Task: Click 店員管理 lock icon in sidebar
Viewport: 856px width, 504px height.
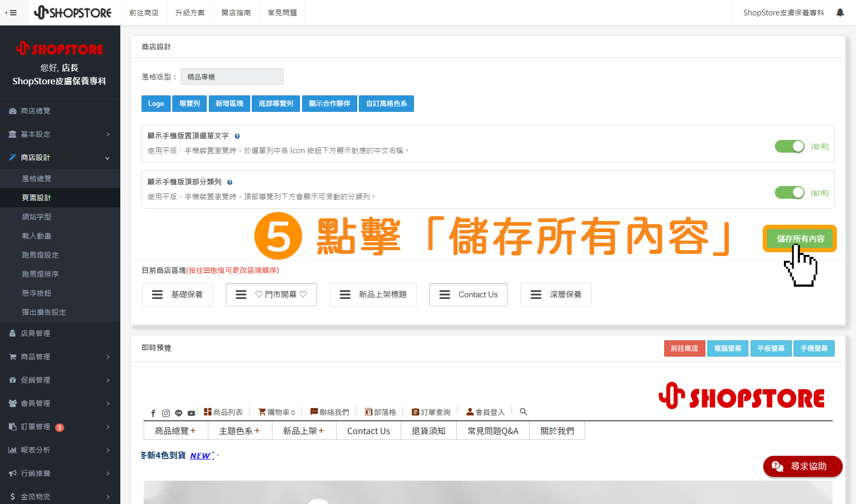Action: [x=13, y=333]
